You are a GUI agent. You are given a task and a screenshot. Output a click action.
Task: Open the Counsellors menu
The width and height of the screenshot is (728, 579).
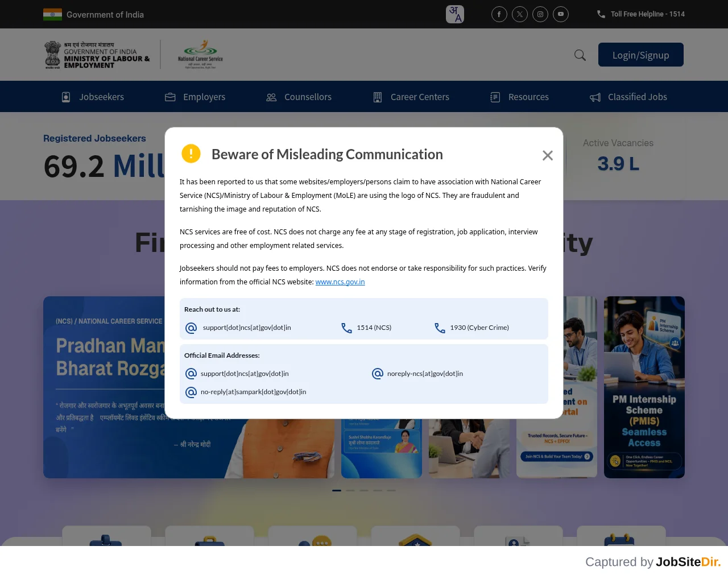tap(299, 97)
